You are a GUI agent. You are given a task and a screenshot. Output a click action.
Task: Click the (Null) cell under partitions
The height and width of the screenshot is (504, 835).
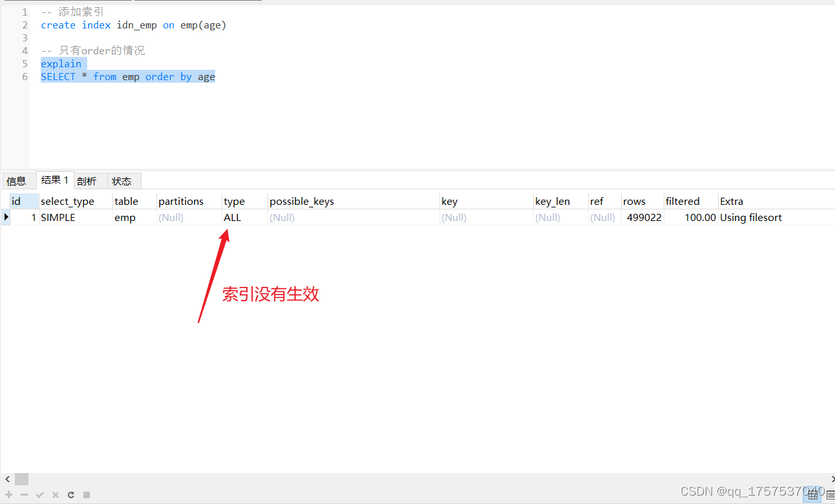[x=189, y=218]
